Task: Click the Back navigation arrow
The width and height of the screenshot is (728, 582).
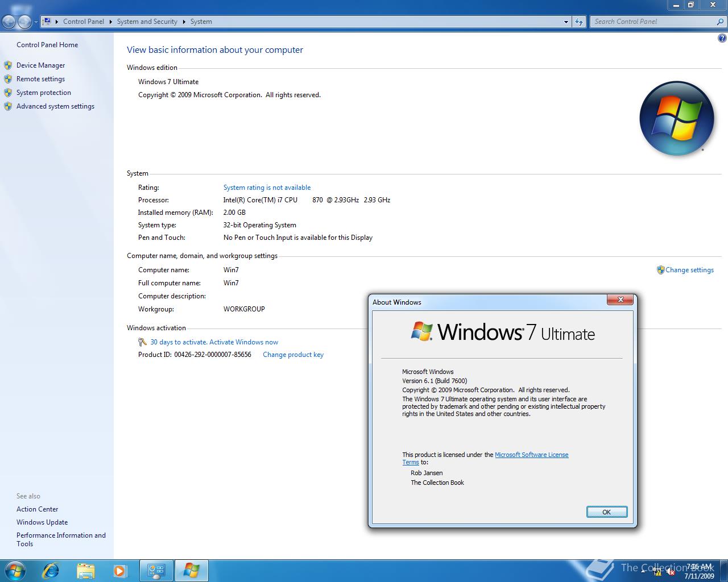Action: 9,22
